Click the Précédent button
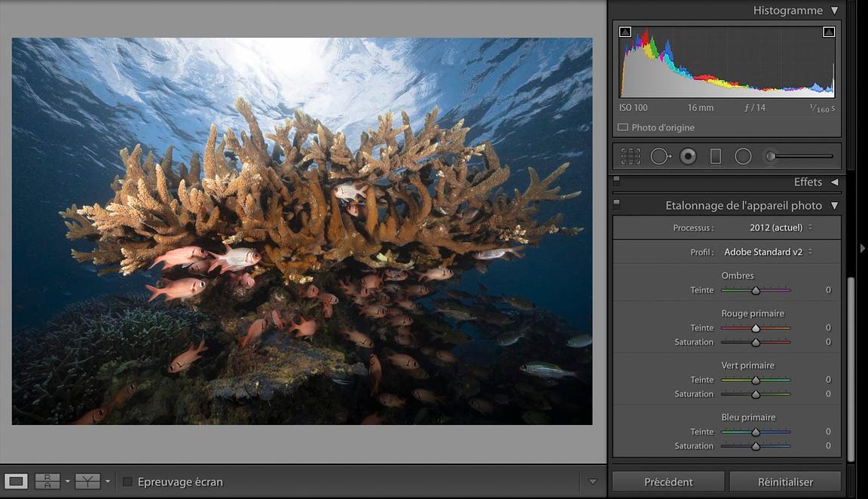 [x=668, y=482]
